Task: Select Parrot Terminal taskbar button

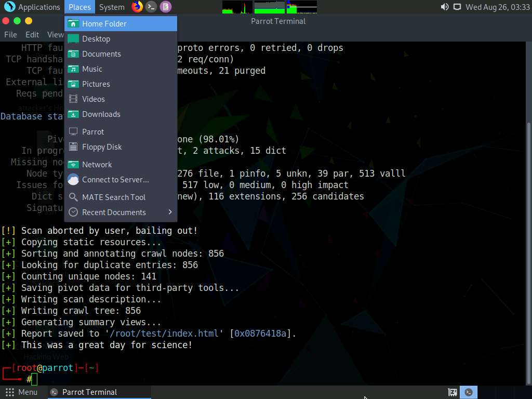Action: click(x=99, y=392)
